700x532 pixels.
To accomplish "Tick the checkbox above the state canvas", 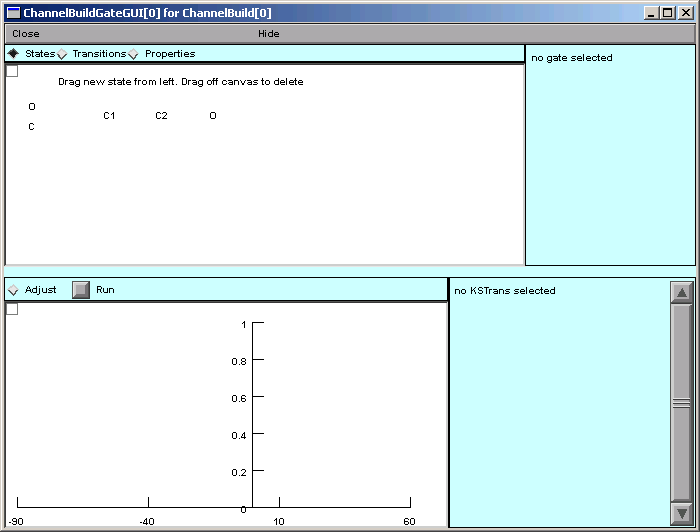I will click(12, 71).
